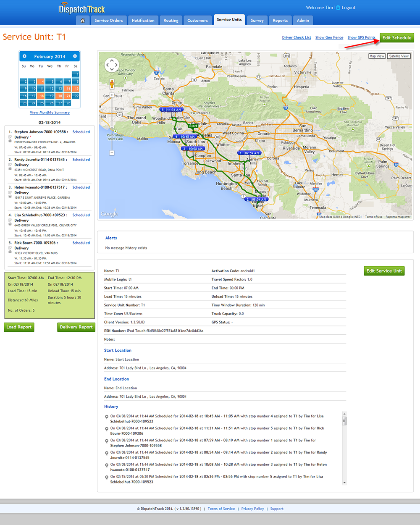The width and height of the screenshot is (420, 525).
Task: Open the notes icon for Stephen Johnson order
Action: [x=10, y=137]
